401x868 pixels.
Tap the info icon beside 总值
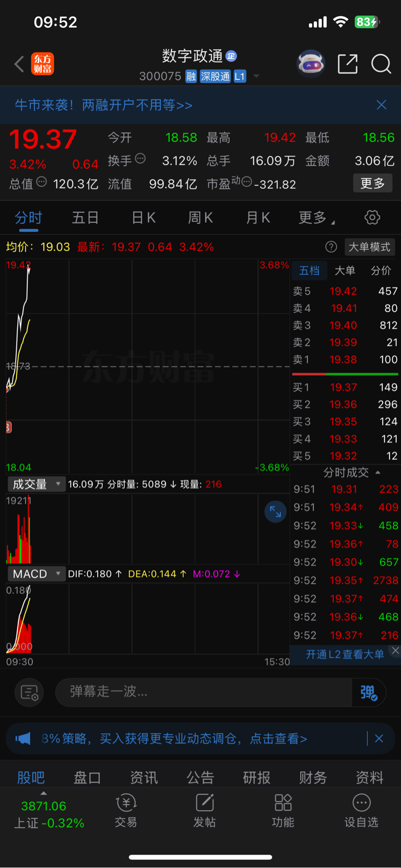click(42, 182)
